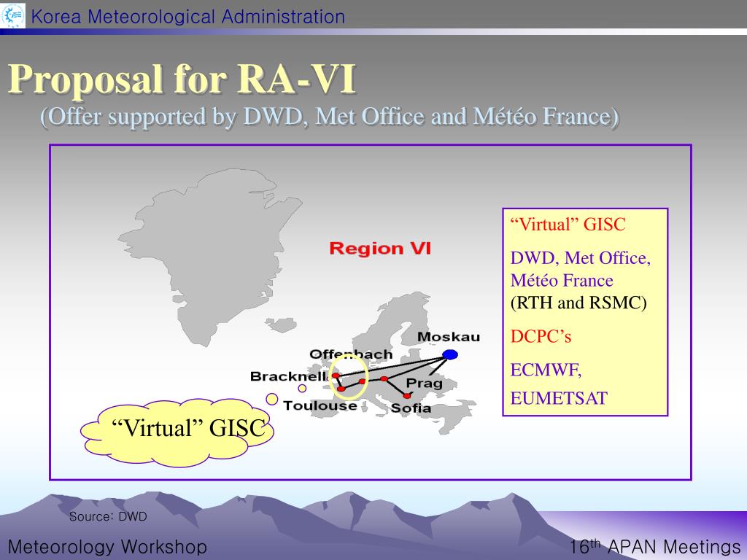Click the yellow ellipse around GISC nodes
747x560 pixels.
tap(349, 377)
